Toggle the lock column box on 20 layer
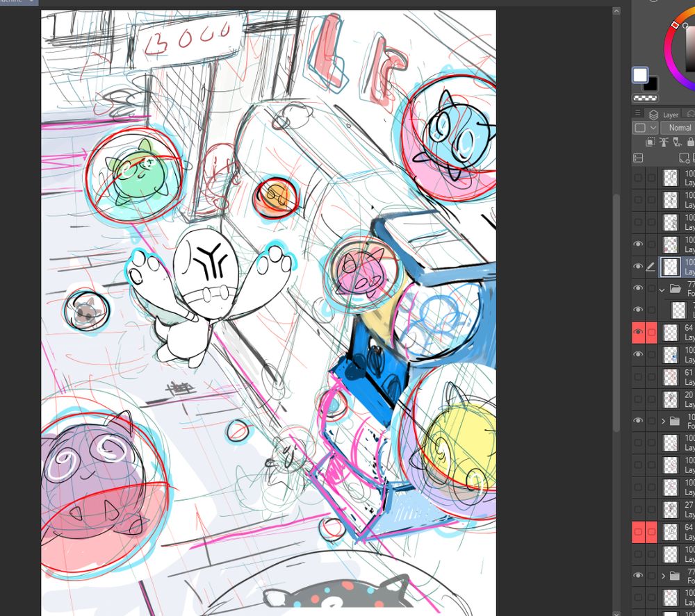This screenshot has height=616, width=695. click(x=651, y=399)
